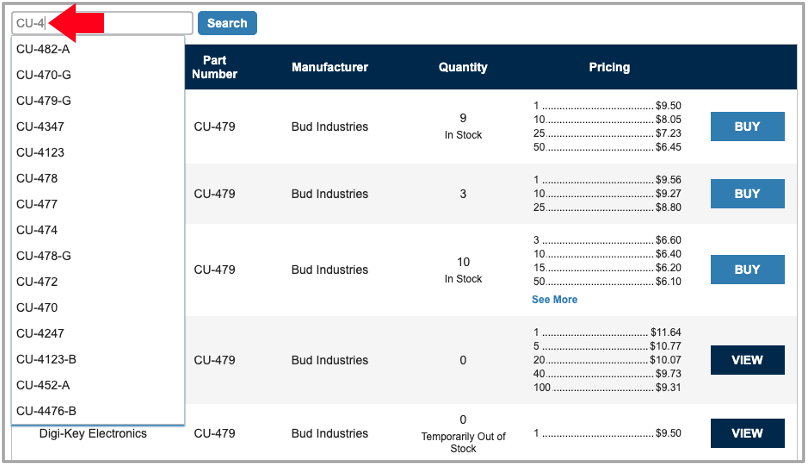Choose CU-478-G from the suggestions
Viewport: 808px width, 467px height.
point(43,256)
